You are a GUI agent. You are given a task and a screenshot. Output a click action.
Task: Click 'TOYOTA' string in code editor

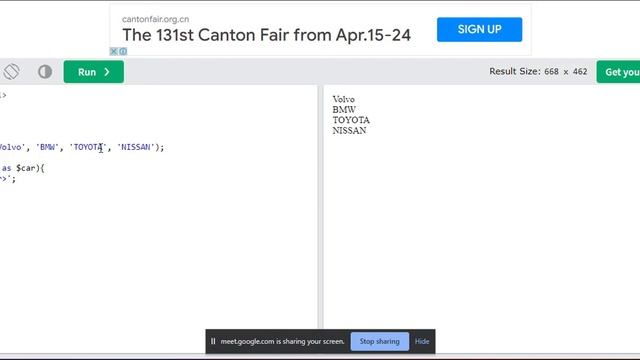tap(88, 147)
